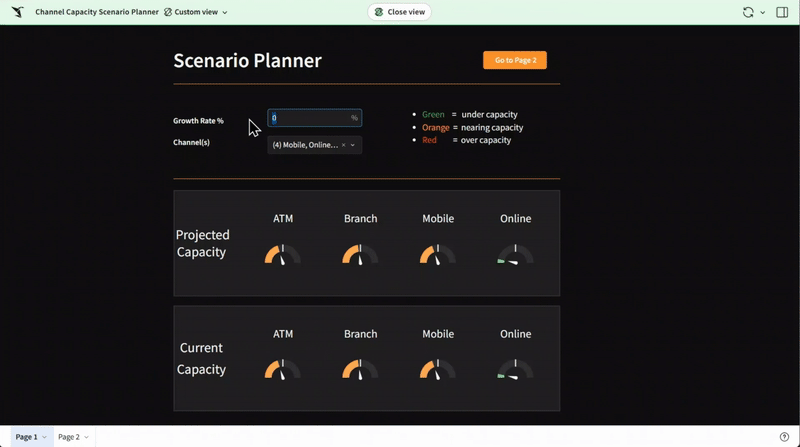The height and width of the screenshot is (447, 800).
Task: Open refresh options dropdown arrow
Action: click(x=763, y=13)
